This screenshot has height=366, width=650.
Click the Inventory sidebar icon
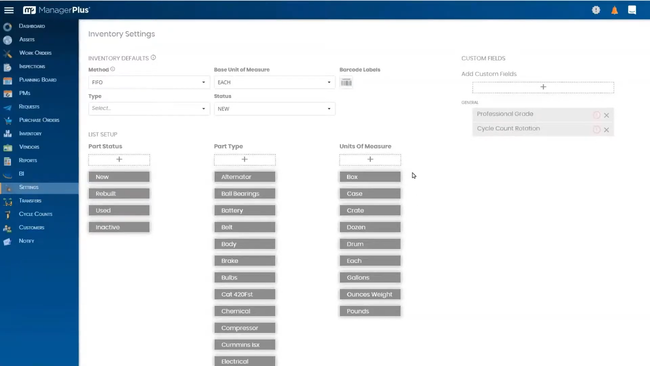point(7,134)
